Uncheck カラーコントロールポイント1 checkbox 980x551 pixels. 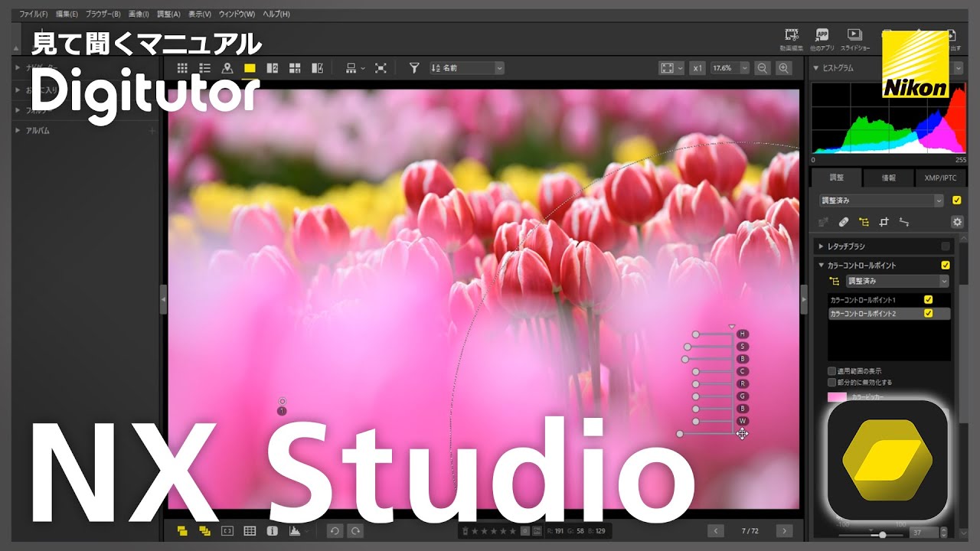click(929, 300)
